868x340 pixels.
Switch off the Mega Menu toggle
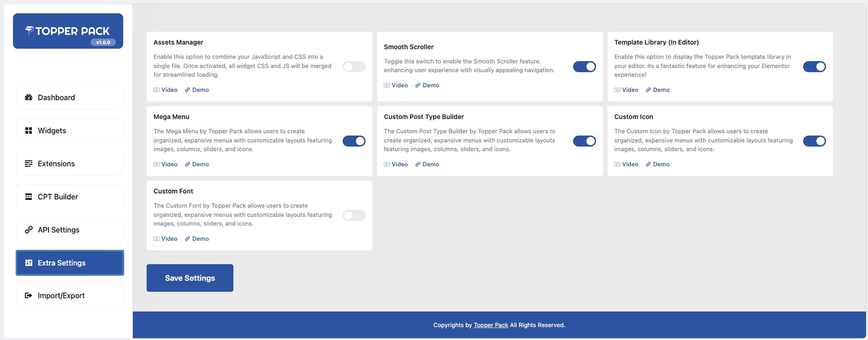coord(354,141)
